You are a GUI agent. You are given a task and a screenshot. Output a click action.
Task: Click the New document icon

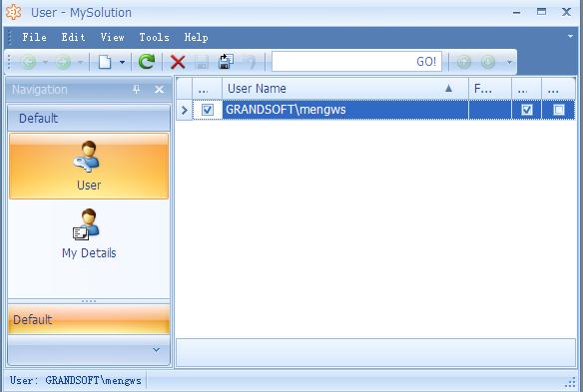105,62
